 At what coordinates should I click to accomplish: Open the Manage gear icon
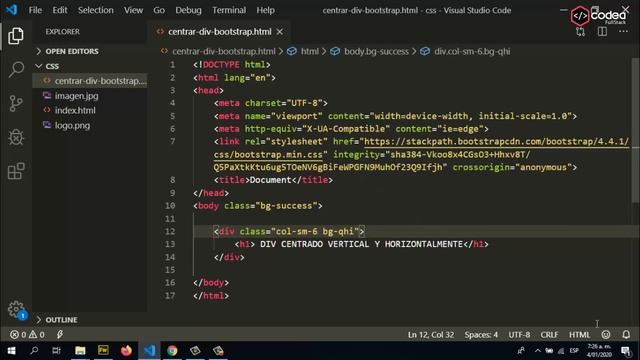click(16, 309)
